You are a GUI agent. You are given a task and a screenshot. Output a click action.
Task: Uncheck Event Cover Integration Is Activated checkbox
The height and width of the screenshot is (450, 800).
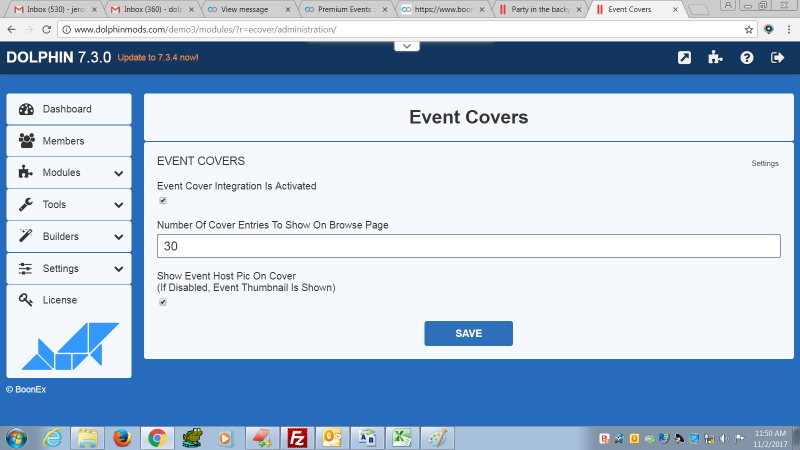(163, 201)
